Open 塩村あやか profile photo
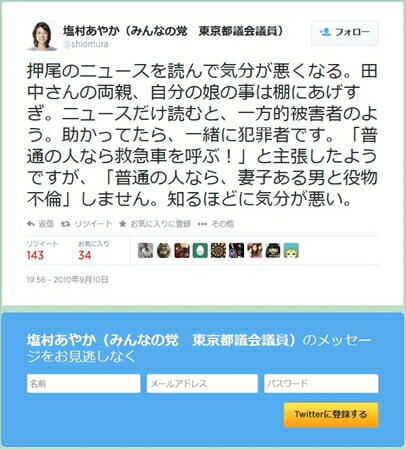Viewport: 406px width, 450px height. click(42, 36)
